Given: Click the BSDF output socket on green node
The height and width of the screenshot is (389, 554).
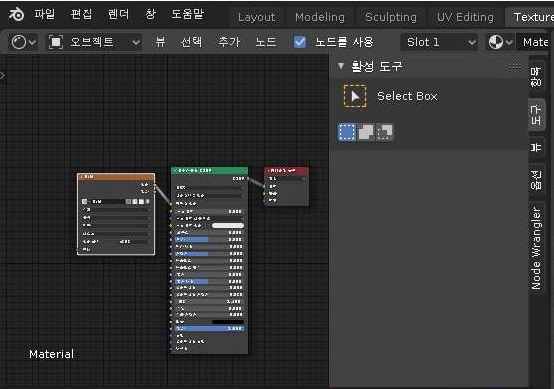Looking at the screenshot, I should [x=248, y=178].
